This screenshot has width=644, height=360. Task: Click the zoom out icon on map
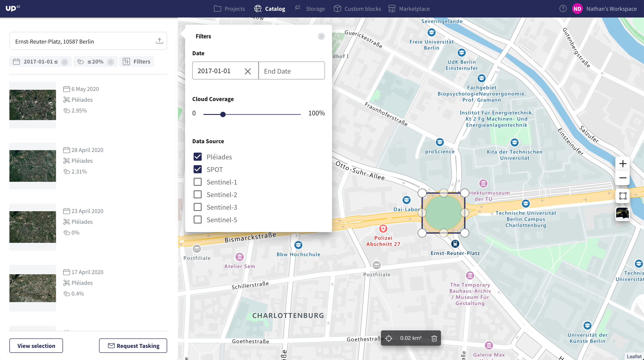coord(623,178)
